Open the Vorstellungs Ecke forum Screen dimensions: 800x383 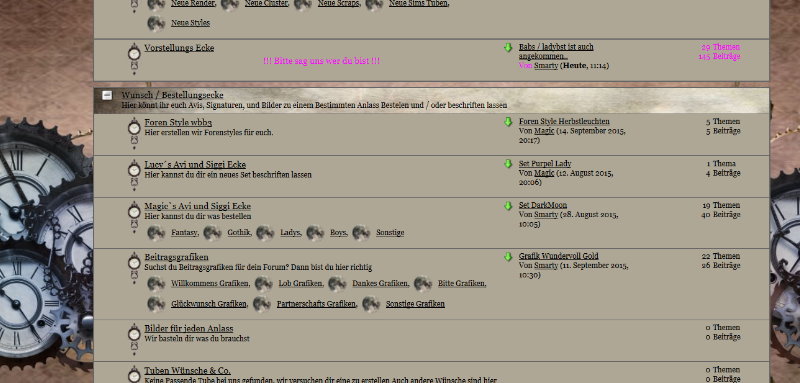(x=179, y=48)
